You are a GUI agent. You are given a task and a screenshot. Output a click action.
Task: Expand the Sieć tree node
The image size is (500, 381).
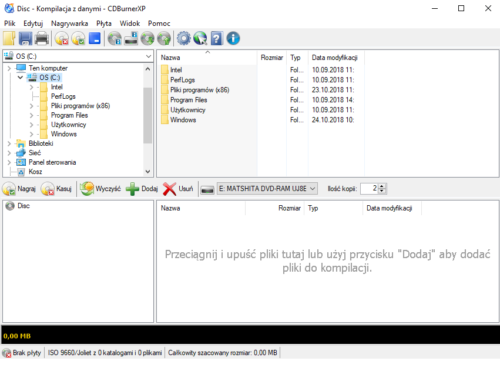pos(9,153)
